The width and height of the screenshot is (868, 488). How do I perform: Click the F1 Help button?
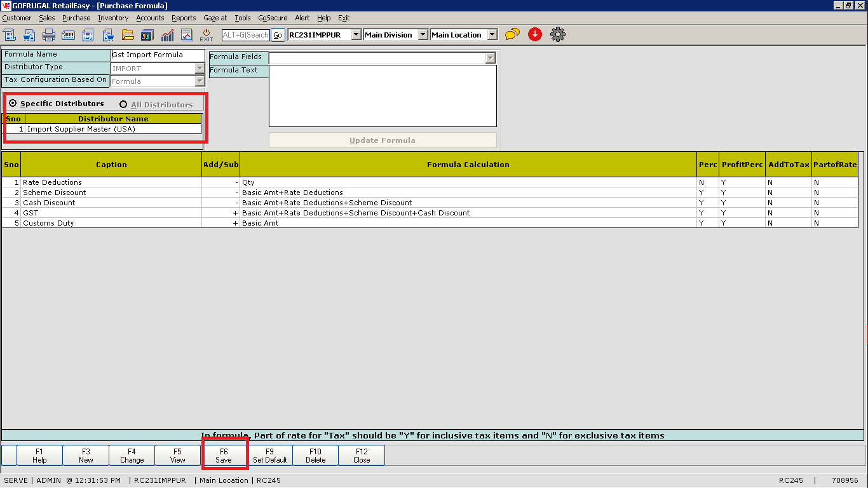[x=39, y=456]
